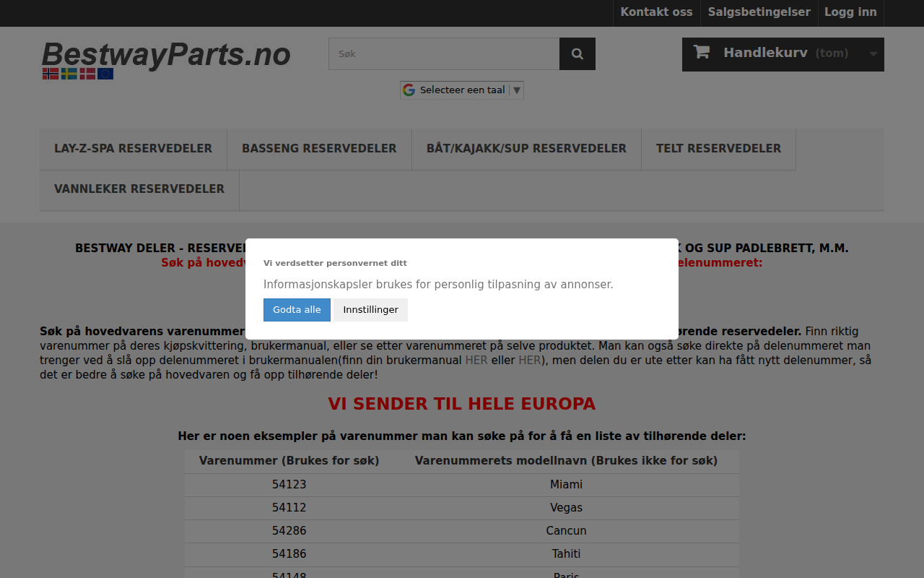Click the Swedish flag icon
The height and width of the screenshot is (578, 924).
[x=69, y=74]
